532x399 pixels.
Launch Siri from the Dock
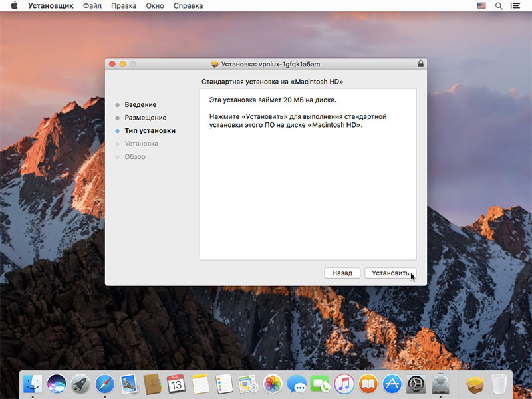tap(57, 384)
